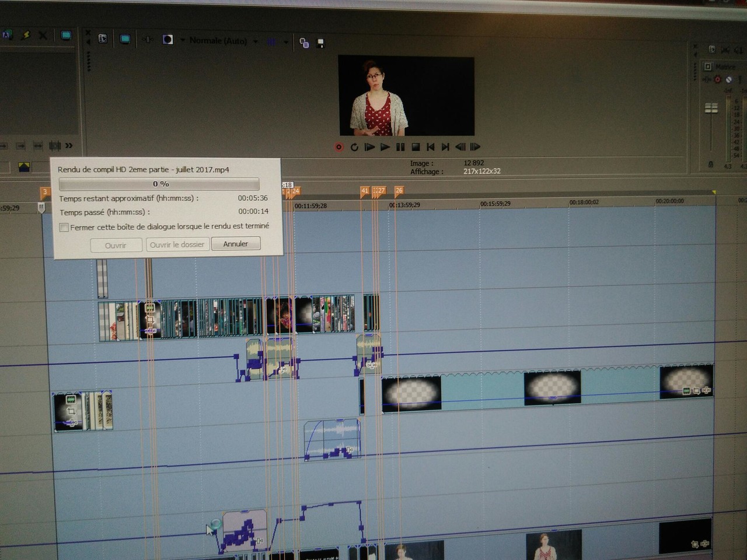
Task: Toggle the master bus mute icon
Action: pyautogui.click(x=728, y=79)
